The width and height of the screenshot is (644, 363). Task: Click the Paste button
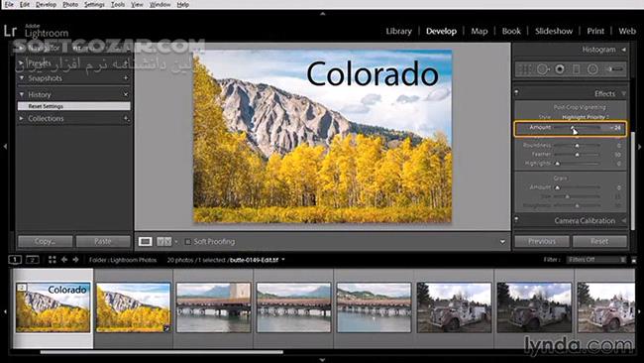click(103, 241)
